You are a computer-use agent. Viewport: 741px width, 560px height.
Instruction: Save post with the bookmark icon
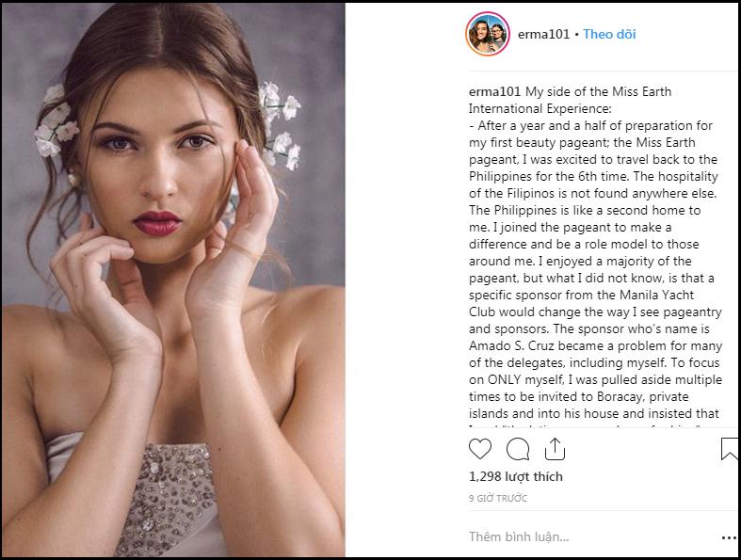coord(729,450)
